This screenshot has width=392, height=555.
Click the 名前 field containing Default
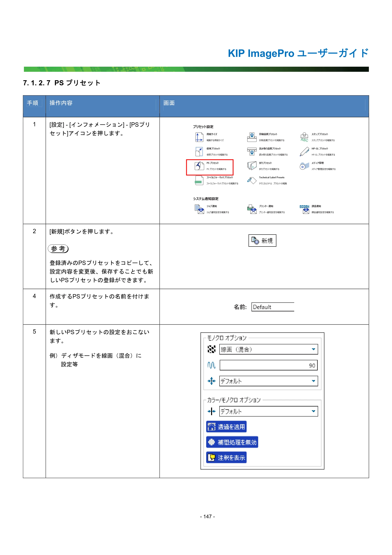pyautogui.click(x=272, y=307)
